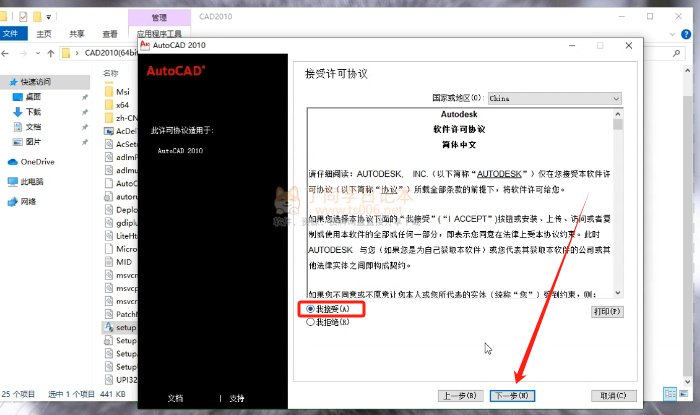Click the CAD2010(64bit) breadcrumb in address bar

tap(111, 53)
